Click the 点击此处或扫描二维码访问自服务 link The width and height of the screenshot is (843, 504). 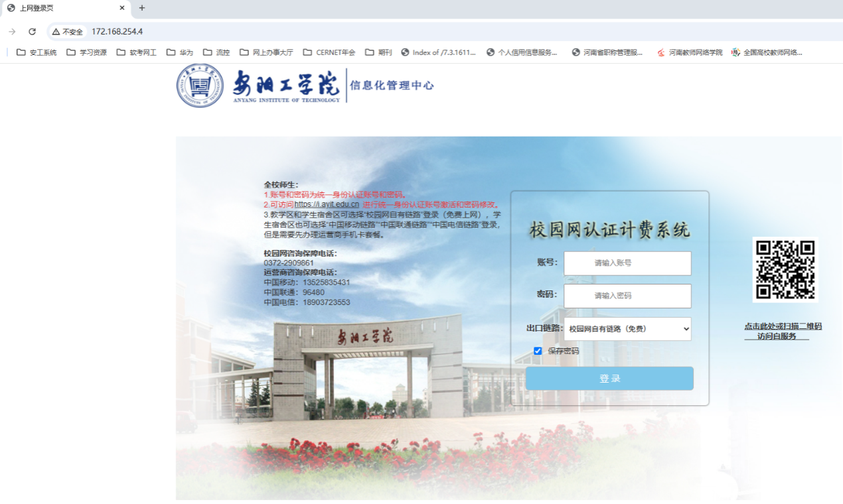783,331
